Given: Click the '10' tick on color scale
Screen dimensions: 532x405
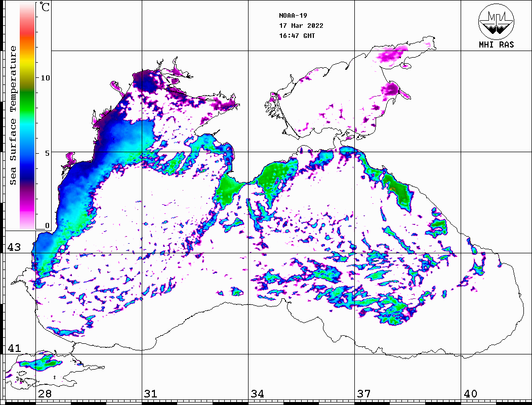Looking at the screenshot, I should (45, 78).
